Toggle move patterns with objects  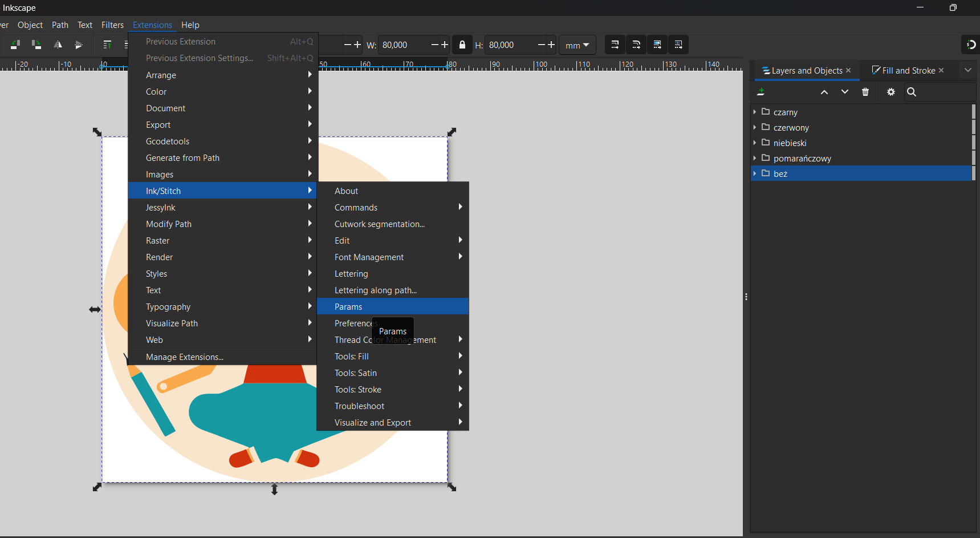(x=678, y=45)
